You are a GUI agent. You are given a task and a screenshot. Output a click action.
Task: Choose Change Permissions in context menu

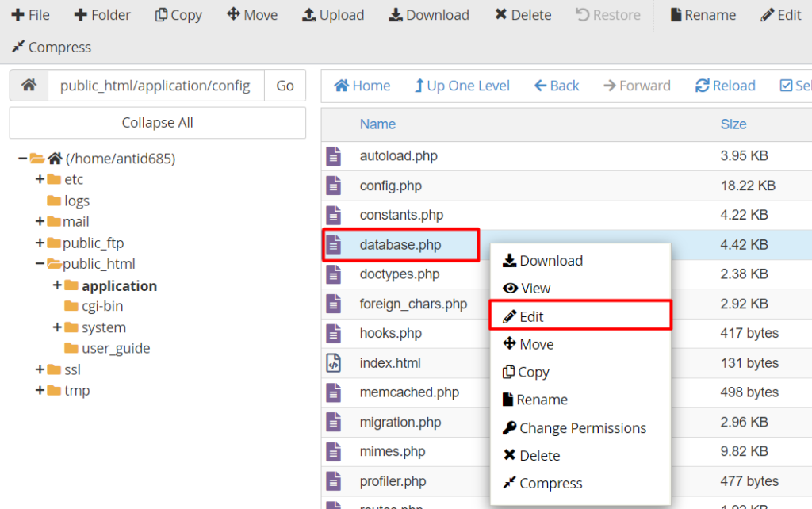click(580, 427)
